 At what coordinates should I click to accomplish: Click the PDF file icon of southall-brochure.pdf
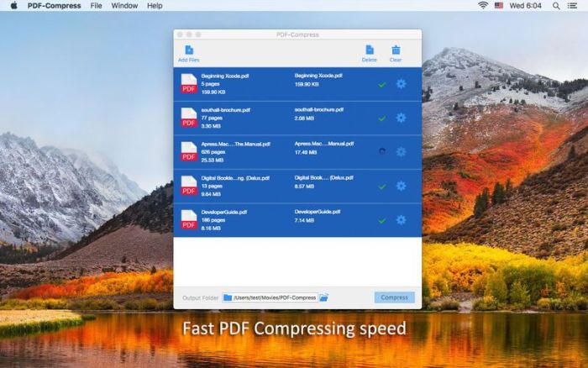click(x=189, y=118)
